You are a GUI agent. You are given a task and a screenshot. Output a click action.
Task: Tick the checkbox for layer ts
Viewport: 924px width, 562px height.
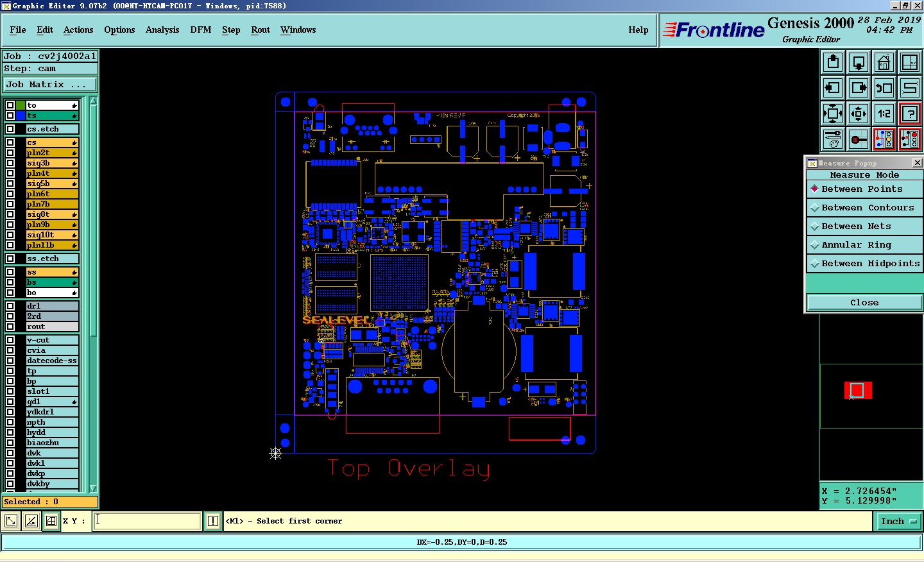pos(10,115)
